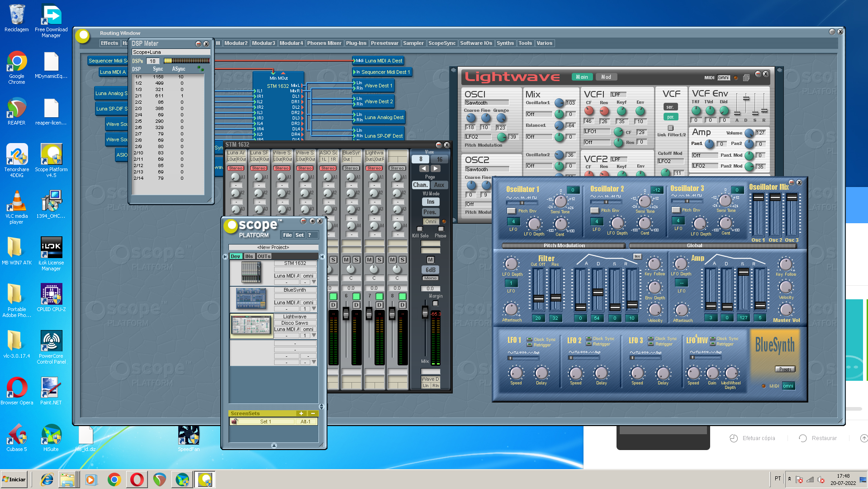
Task: Toggle Pitch Env for Oscillator 1 in BlueSynth
Action: pyautogui.click(x=511, y=211)
